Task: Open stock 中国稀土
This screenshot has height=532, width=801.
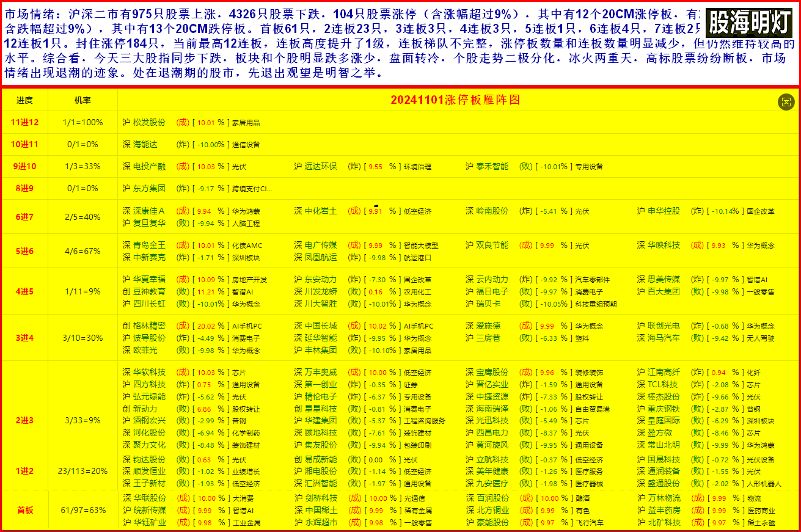Action: coord(321,510)
